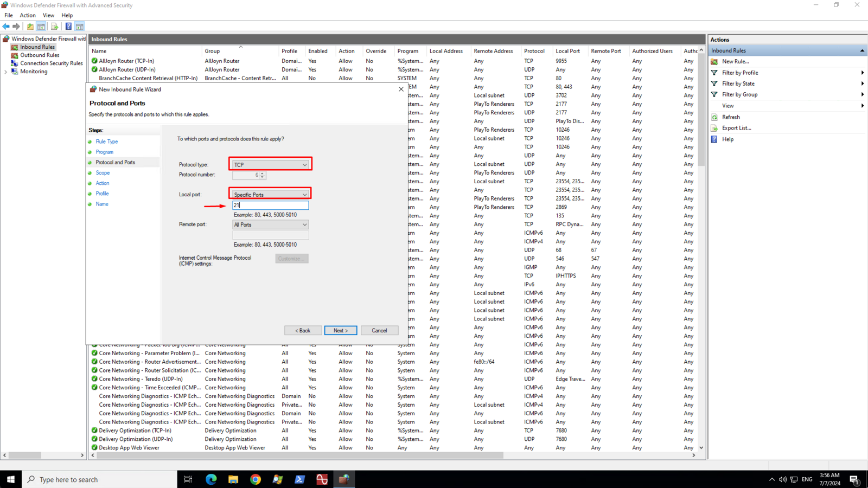Open the View menu in menu bar
868x488 pixels.
(48, 15)
